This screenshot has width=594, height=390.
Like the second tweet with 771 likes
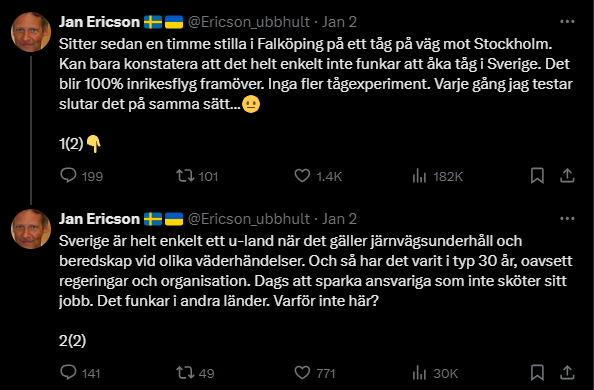tap(315, 373)
